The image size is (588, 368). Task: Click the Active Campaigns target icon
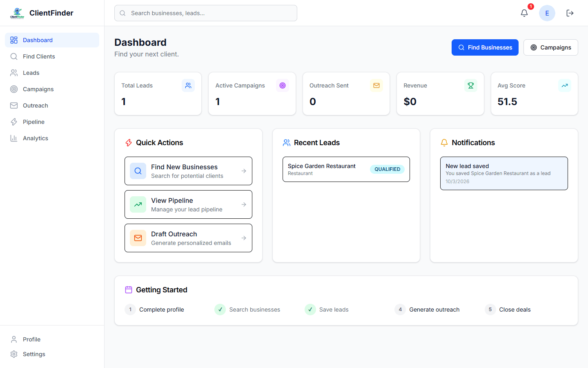click(x=283, y=85)
